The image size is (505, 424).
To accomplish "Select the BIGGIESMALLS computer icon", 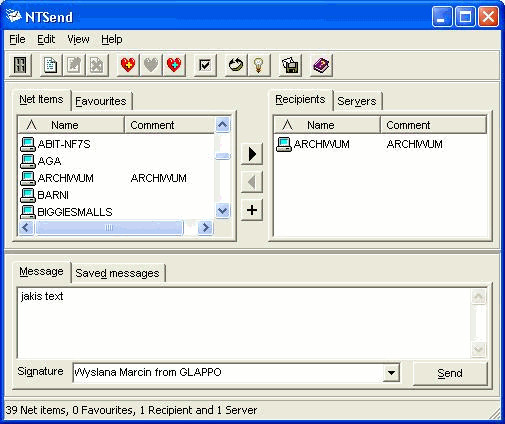I will pyautogui.click(x=28, y=212).
